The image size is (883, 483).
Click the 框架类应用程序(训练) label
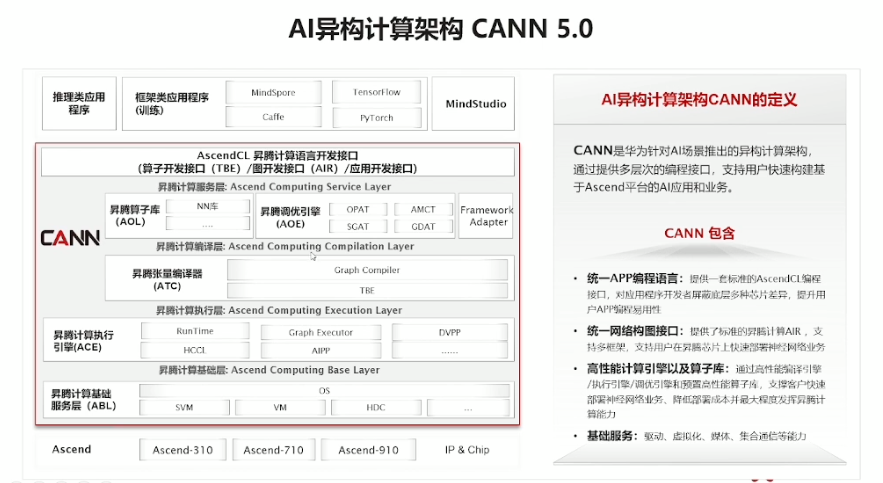point(171,104)
